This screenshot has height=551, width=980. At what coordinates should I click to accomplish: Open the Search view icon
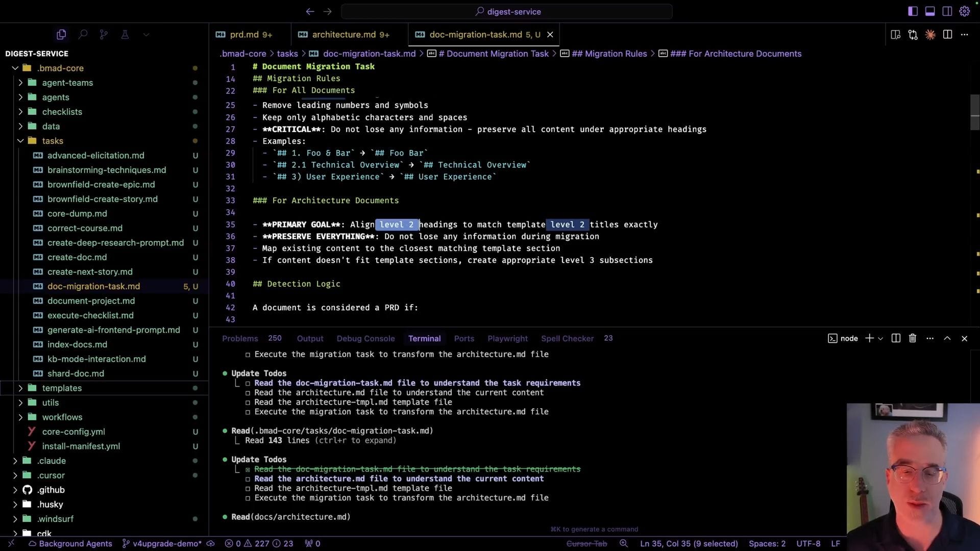(83, 35)
